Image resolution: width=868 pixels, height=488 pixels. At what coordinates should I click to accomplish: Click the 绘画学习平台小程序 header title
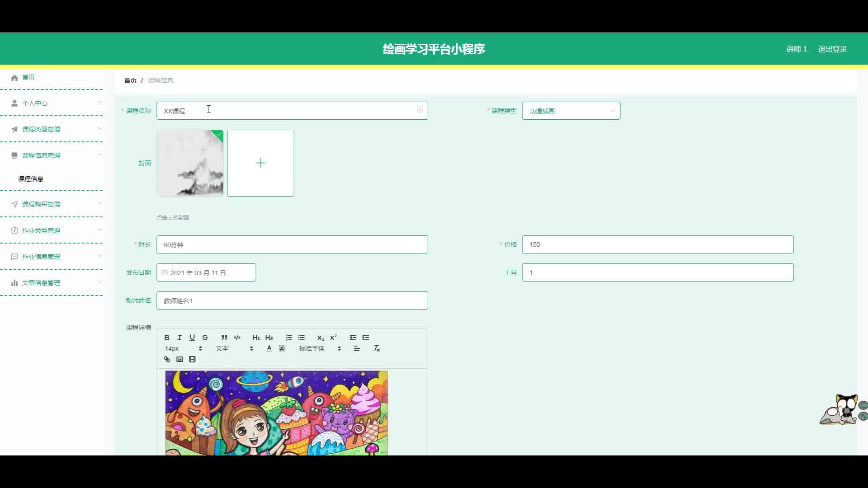click(434, 49)
